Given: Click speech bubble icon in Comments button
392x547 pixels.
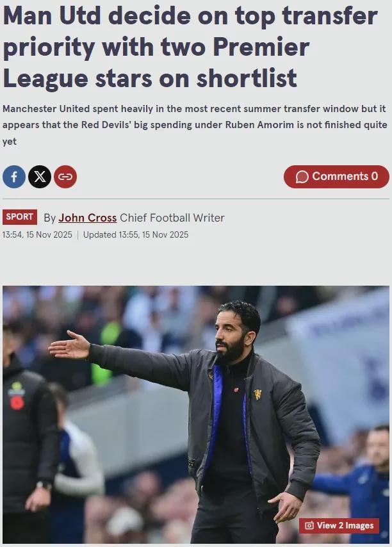Looking at the screenshot, I should point(302,177).
